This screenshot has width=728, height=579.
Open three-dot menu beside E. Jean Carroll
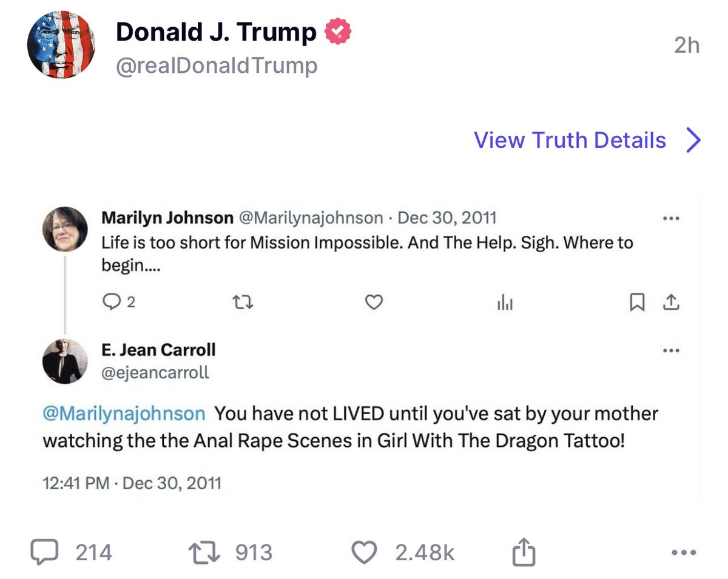click(671, 350)
